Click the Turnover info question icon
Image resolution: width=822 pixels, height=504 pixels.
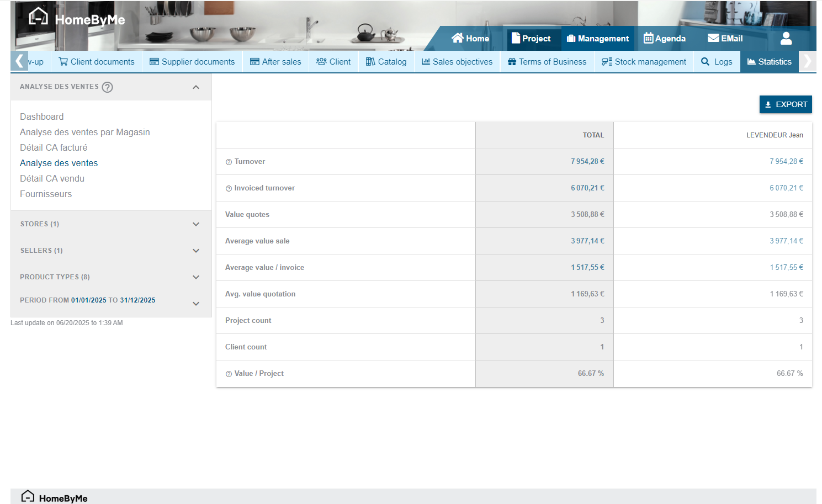point(229,162)
